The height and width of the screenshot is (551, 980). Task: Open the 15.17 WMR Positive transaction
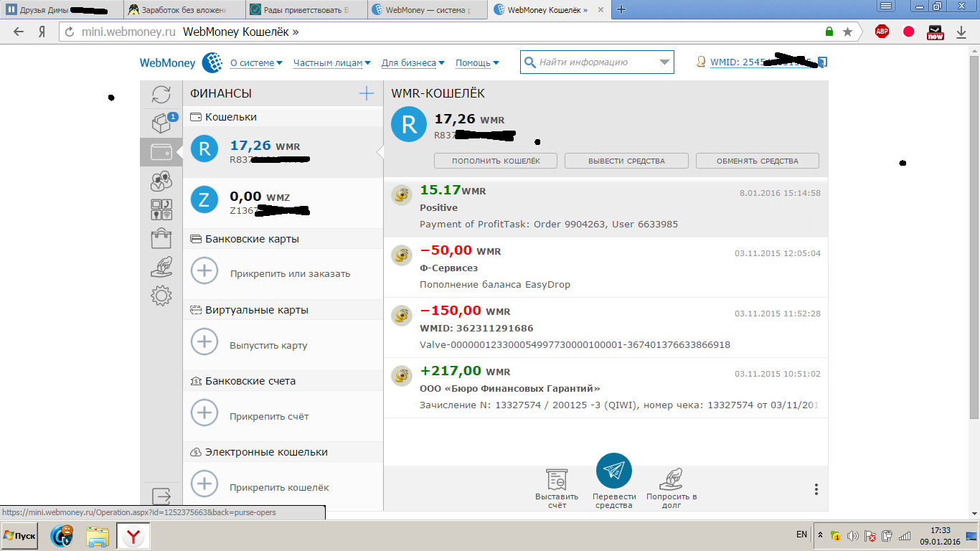[606, 208]
